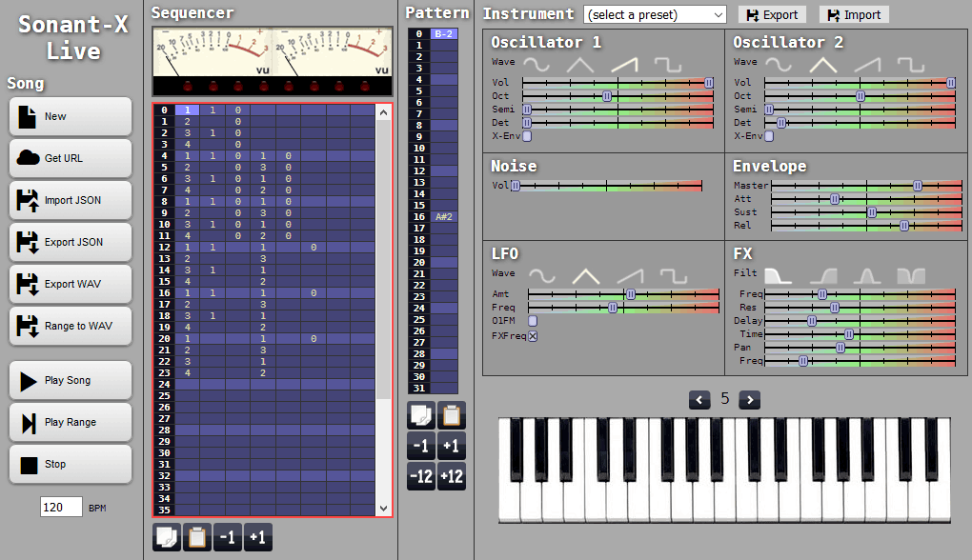Adjust Noise Vol slider
This screenshot has width=972, height=560.
[606, 186]
